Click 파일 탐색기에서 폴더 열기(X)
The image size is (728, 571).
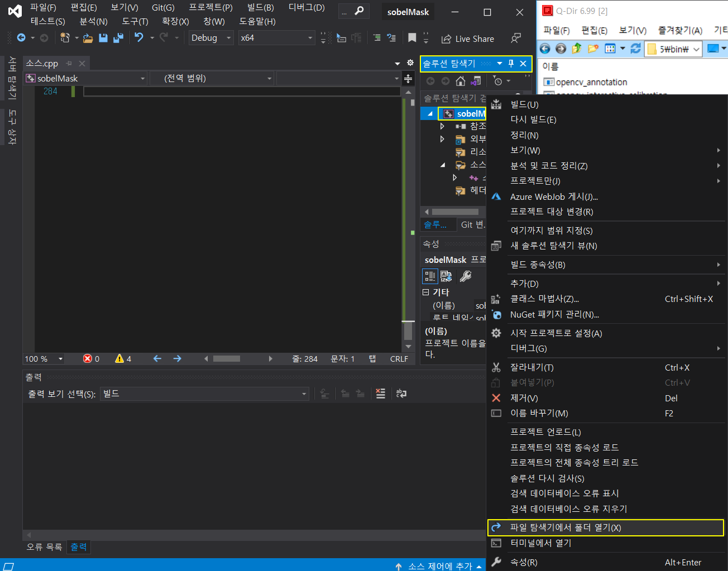pos(606,527)
